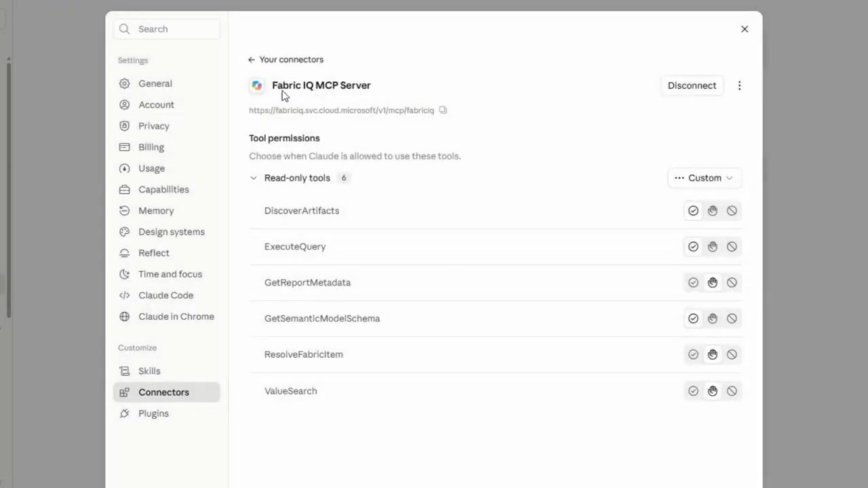Click the DiscoverArtifacts tool name
Screen dimensions: 868x488
click(x=302, y=211)
